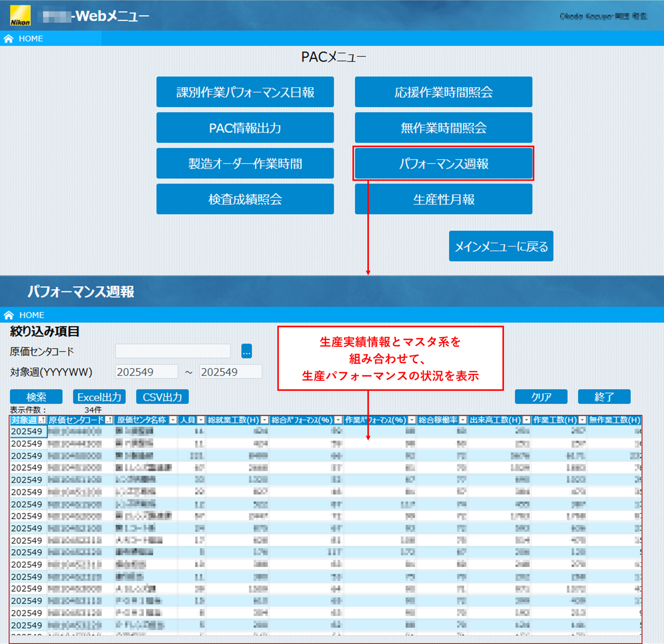The width and height of the screenshot is (664, 644).
Task: Select the first 202549 row in the table
Action: click(x=27, y=431)
